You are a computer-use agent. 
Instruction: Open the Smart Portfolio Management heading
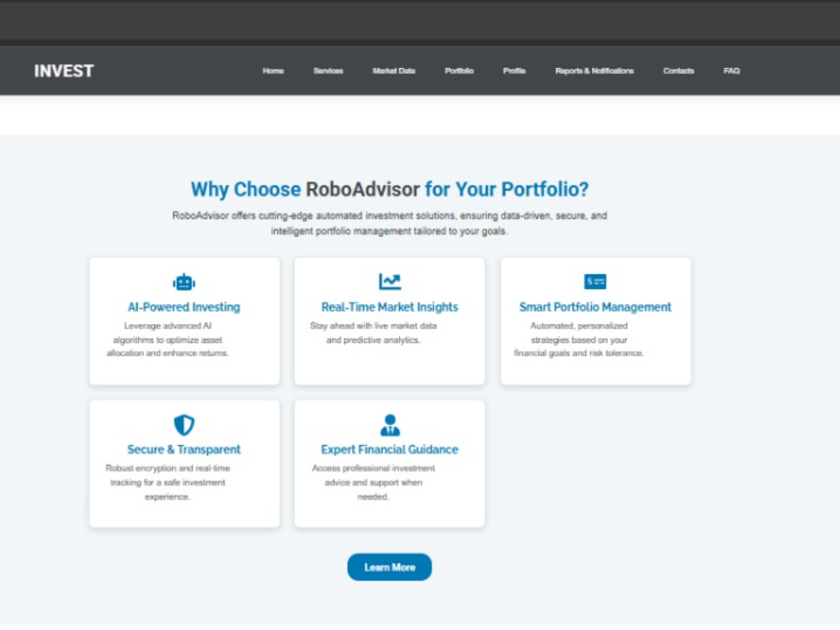[x=596, y=307]
